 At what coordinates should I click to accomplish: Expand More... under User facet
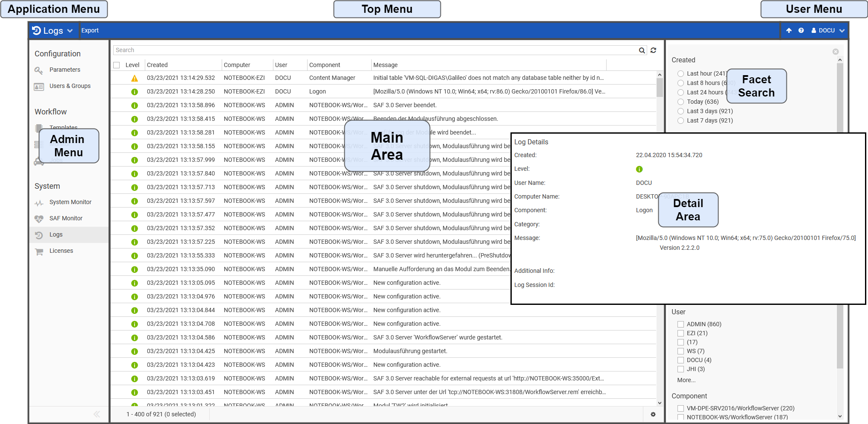pos(686,380)
